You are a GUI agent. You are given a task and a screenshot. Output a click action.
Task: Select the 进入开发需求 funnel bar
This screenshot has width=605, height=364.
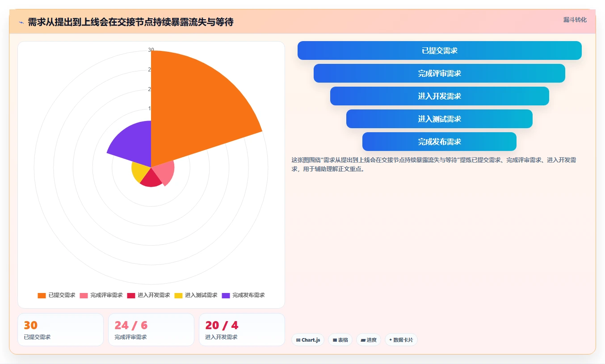(440, 96)
